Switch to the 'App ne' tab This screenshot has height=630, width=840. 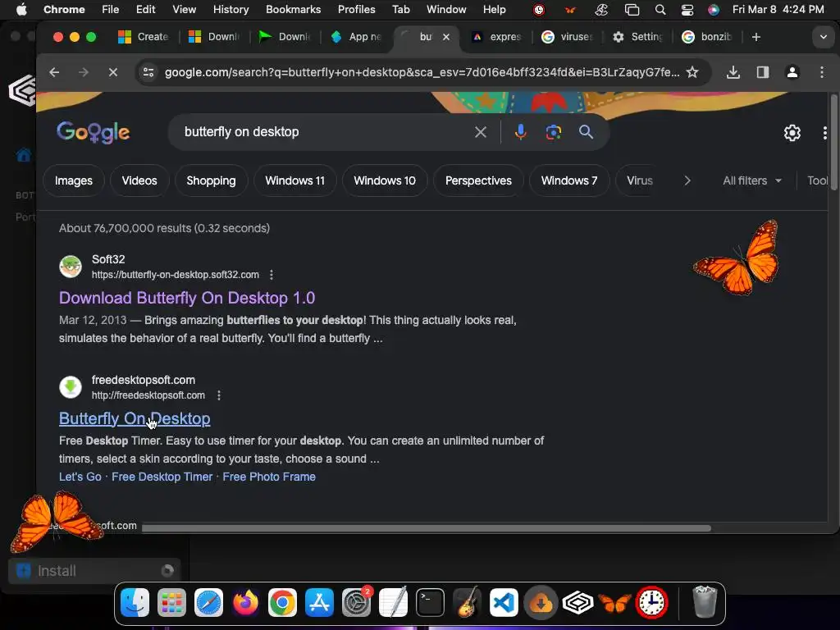point(356,37)
